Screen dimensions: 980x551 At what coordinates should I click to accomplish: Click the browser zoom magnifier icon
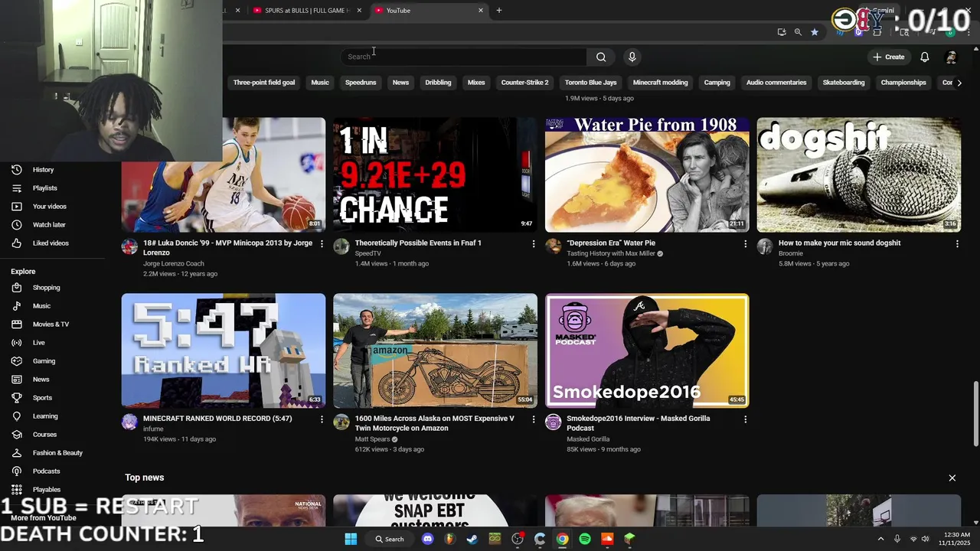(798, 32)
